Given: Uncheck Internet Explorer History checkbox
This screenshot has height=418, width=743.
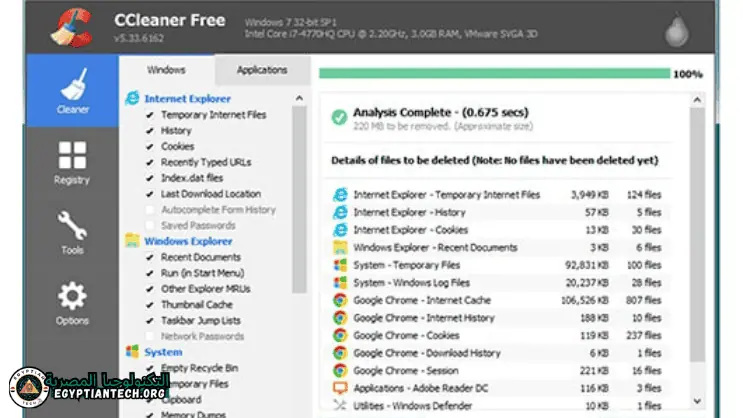Looking at the screenshot, I should [x=150, y=131].
